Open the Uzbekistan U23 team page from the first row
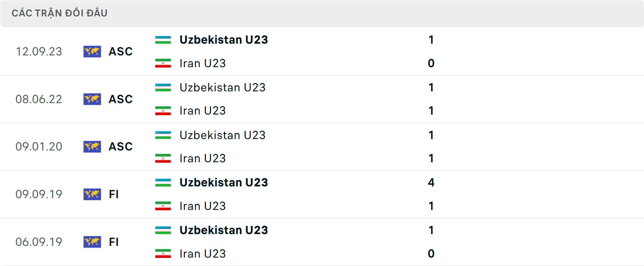The image size is (644, 266). tap(224, 40)
